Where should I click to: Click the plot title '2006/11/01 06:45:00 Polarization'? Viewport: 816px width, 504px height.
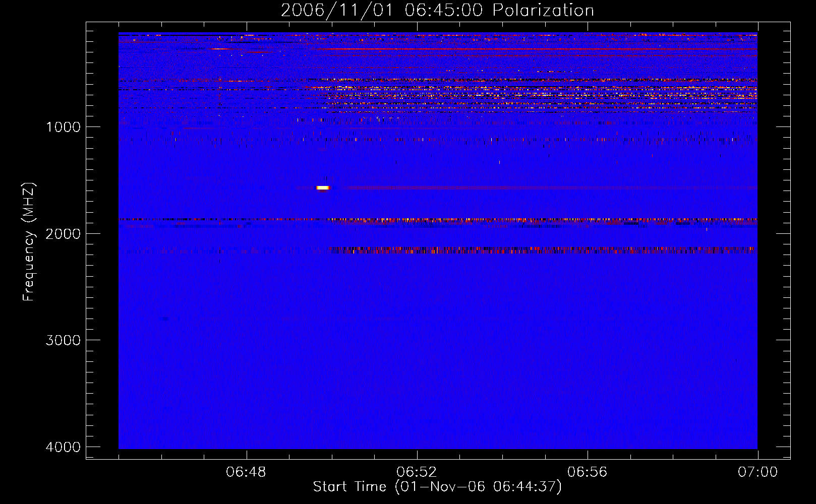[437, 10]
